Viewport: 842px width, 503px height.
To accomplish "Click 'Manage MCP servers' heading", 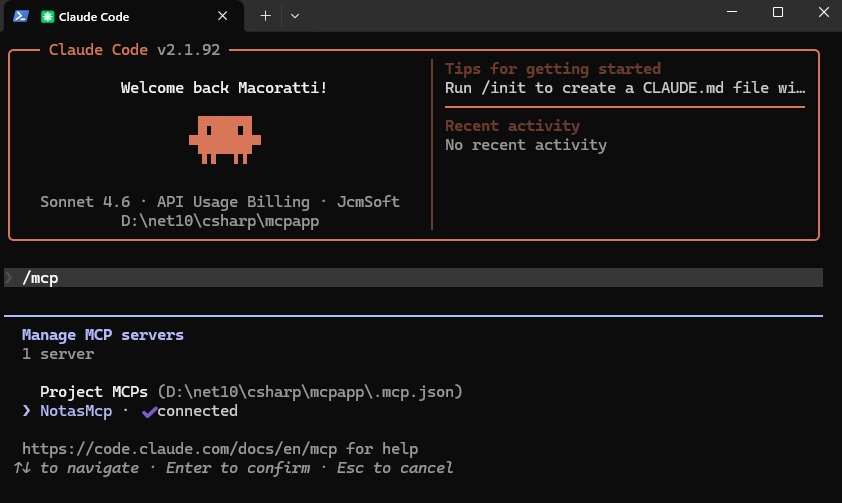I will [x=103, y=335].
